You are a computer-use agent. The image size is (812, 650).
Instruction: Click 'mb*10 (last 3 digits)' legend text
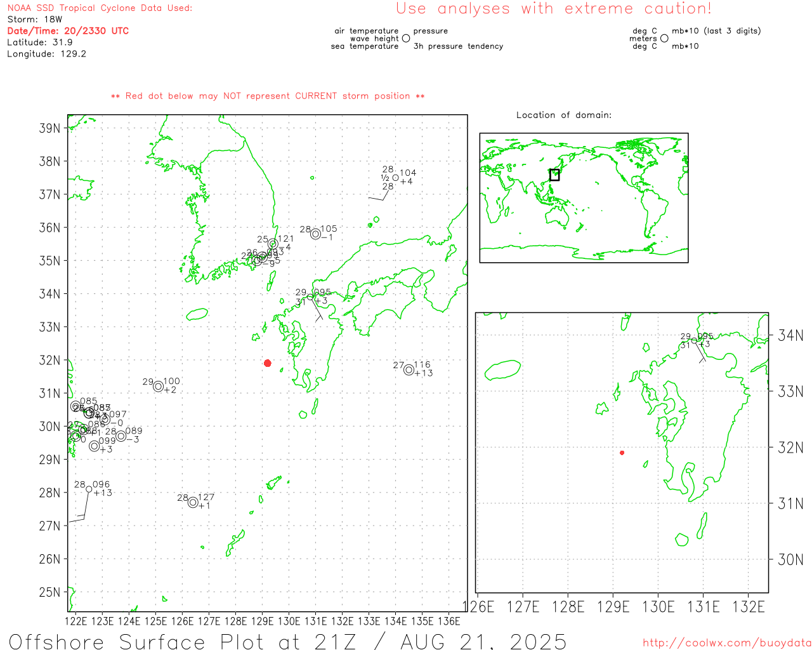(x=716, y=30)
